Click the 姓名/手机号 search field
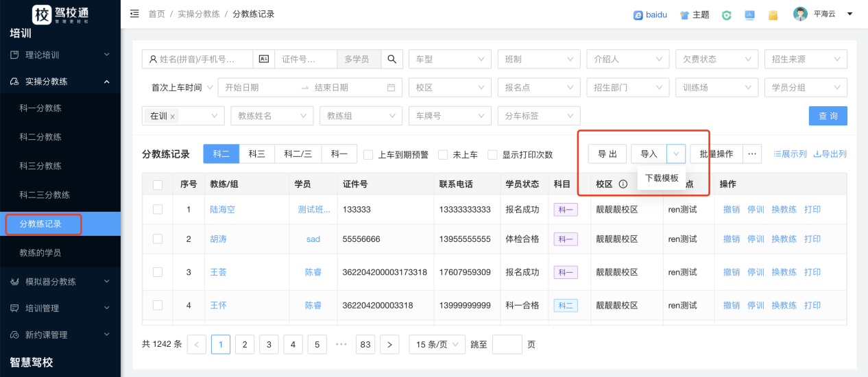 coord(197,59)
